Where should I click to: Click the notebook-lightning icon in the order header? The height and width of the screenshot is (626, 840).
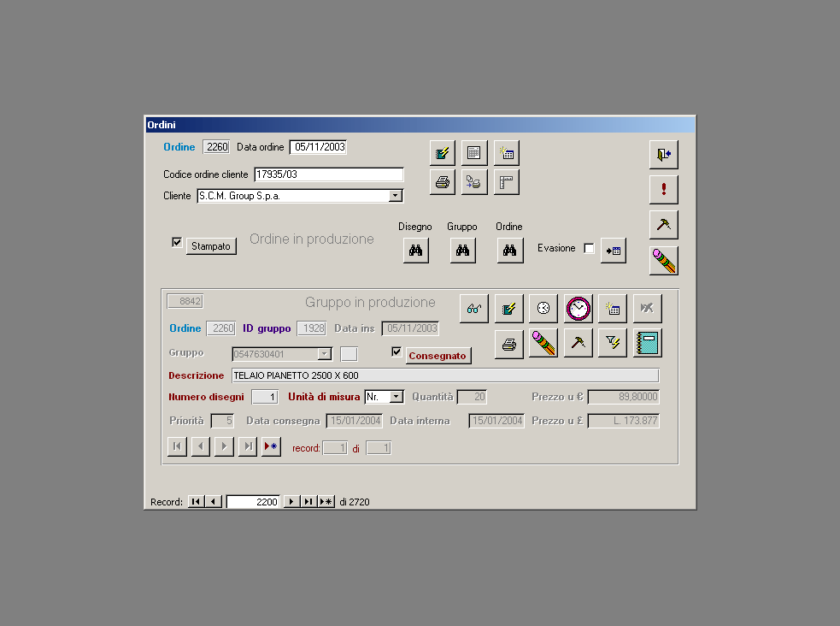[443, 153]
